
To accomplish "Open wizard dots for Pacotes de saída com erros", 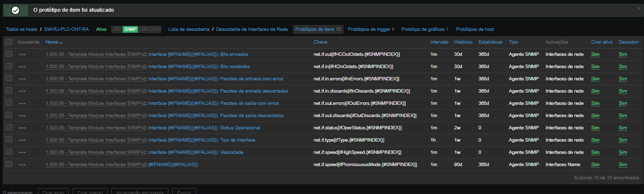I will tap(22, 103).
